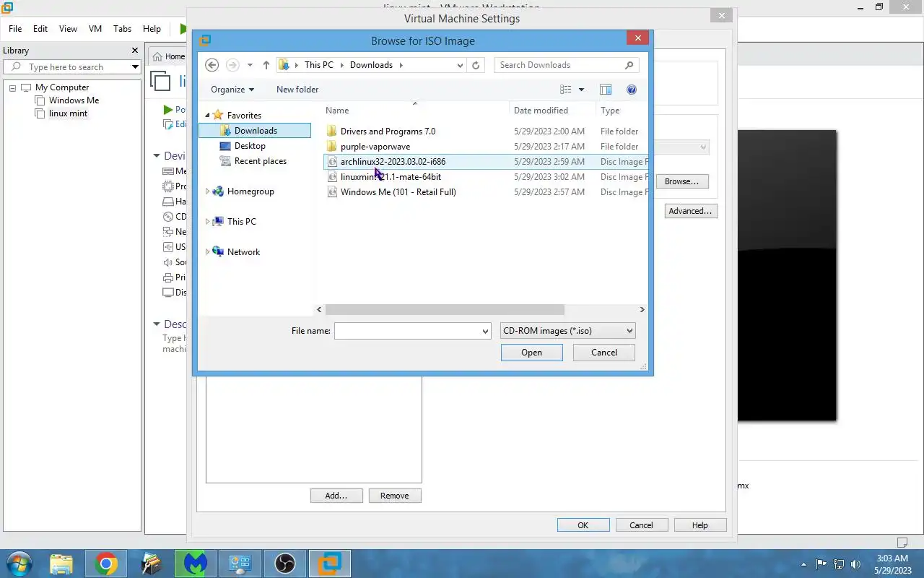Click Help in Virtual Machine Settings
Image resolution: width=924 pixels, height=578 pixels.
[700, 525]
